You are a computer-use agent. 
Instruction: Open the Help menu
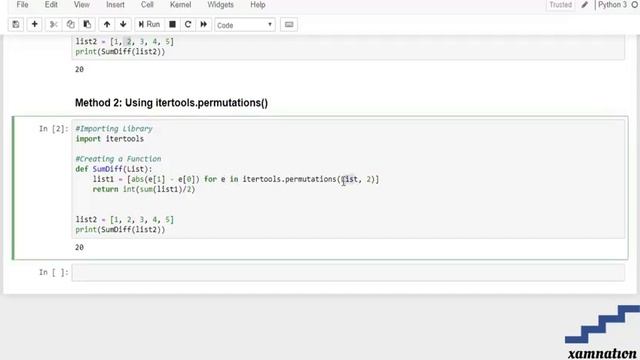(x=258, y=5)
